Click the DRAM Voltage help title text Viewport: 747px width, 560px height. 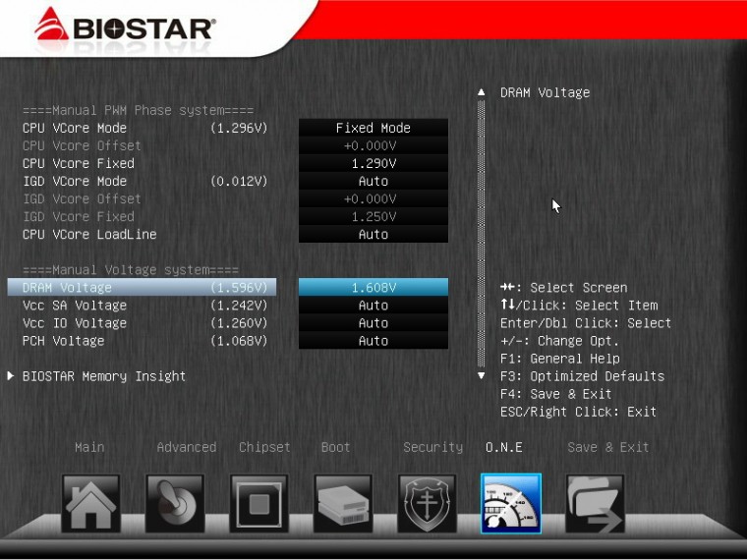[545, 92]
